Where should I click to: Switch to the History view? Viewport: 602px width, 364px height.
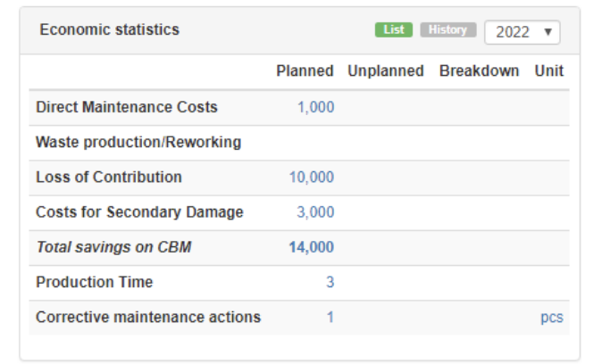point(447,30)
